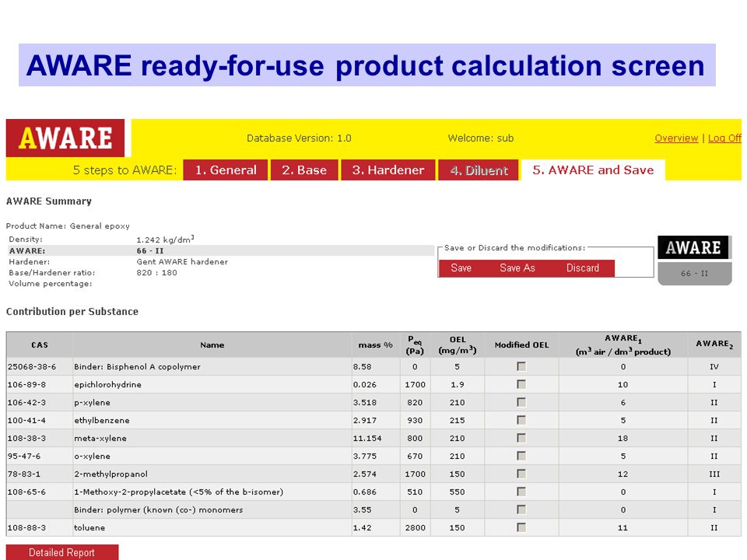Click CAS number 106-89-8

tap(26, 384)
